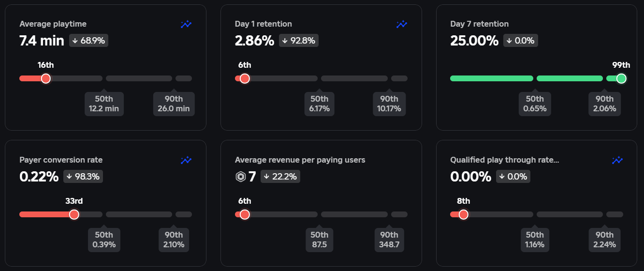
Task: Open trend chart icon for Average playtime
Action: click(186, 24)
